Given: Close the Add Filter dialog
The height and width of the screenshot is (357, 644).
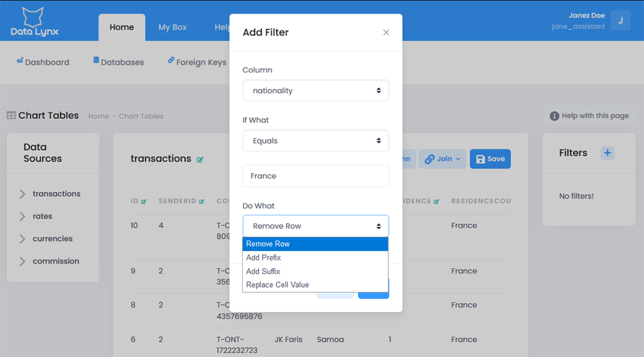Looking at the screenshot, I should click(x=386, y=32).
